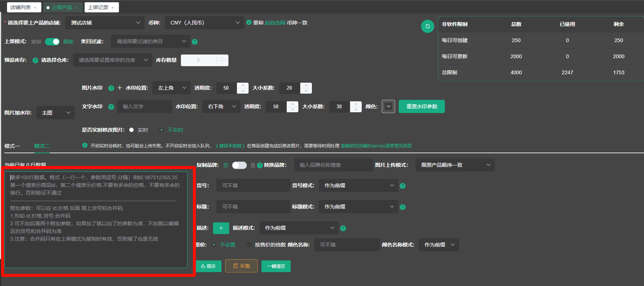The height and width of the screenshot is (286, 644).
Task: Click the help icon beside 描述模式 dropdown
Action: click(343, 228)
